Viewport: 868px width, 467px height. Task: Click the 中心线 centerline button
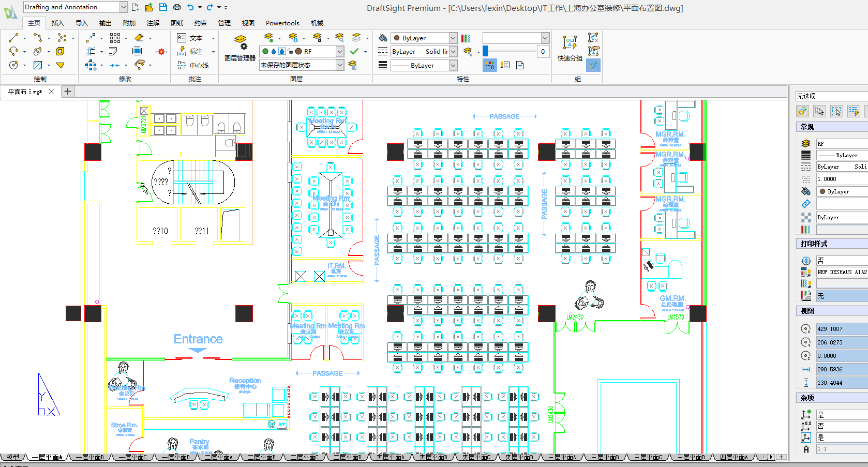coord(193,65)
